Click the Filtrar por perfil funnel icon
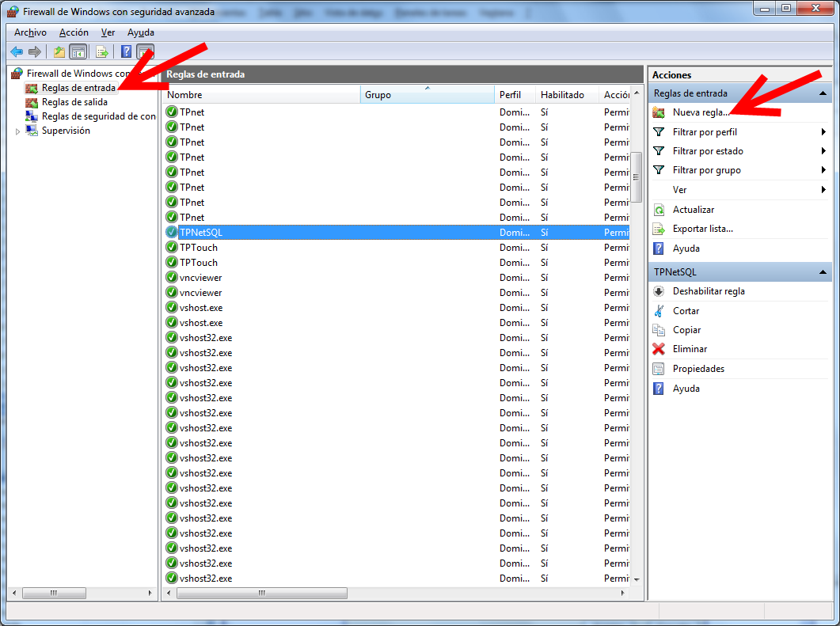Image resolution: width=840 pixels, height=626 pixels. pyautogui.click(x=659, y=131)
